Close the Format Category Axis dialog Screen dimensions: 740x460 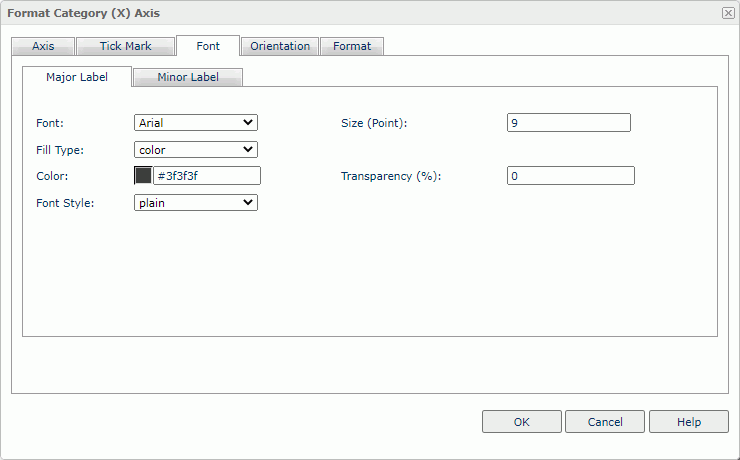coord(728,13)
